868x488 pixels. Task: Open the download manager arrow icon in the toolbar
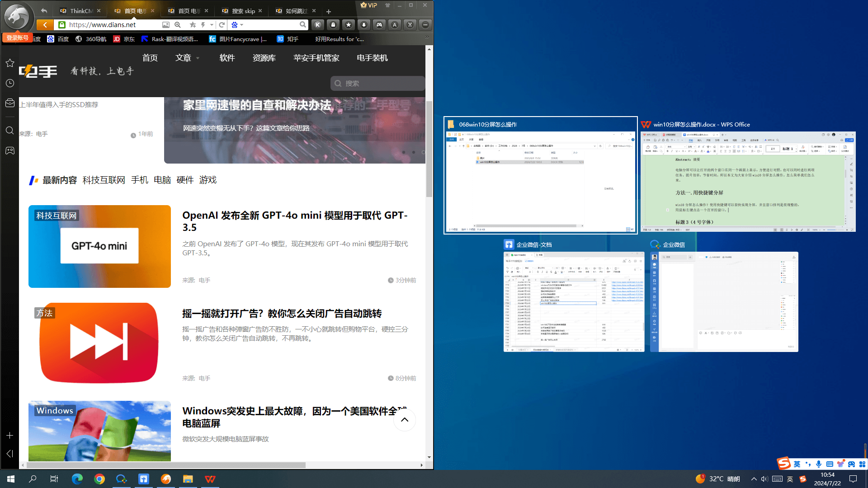(x=364, y=25)
